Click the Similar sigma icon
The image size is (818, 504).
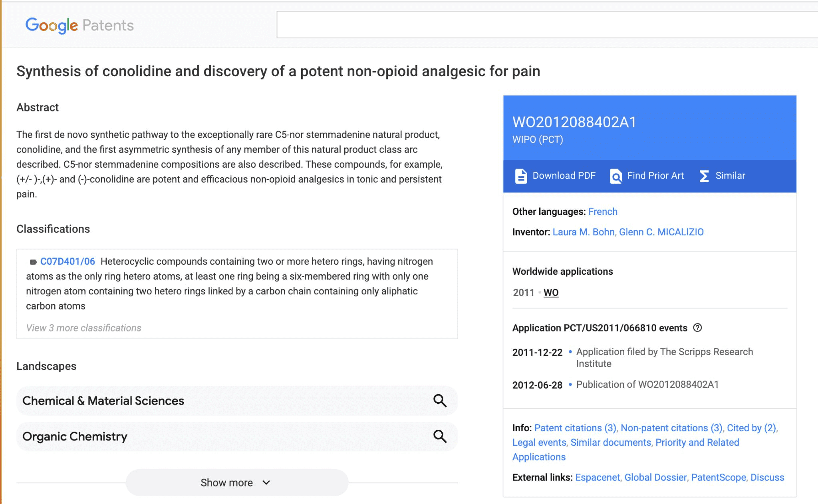(x=704, y=176)
